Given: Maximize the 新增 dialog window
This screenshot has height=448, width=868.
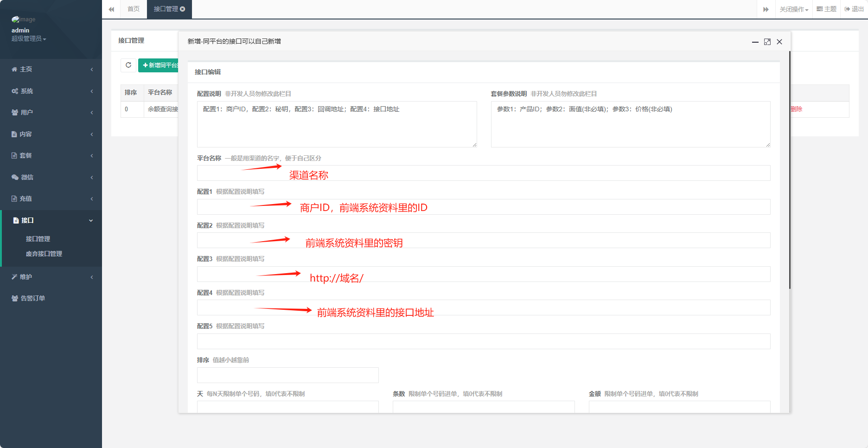Looking at the screenshot, I should [767, 42].
